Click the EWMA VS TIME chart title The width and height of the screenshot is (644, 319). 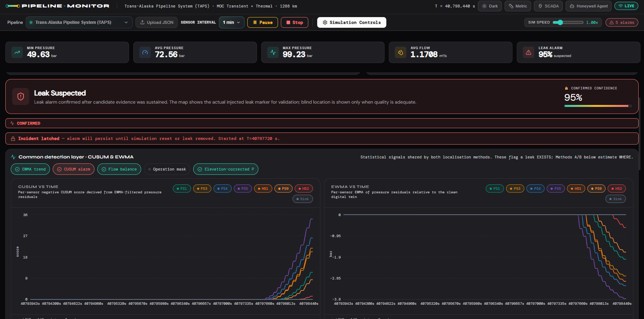350,187
